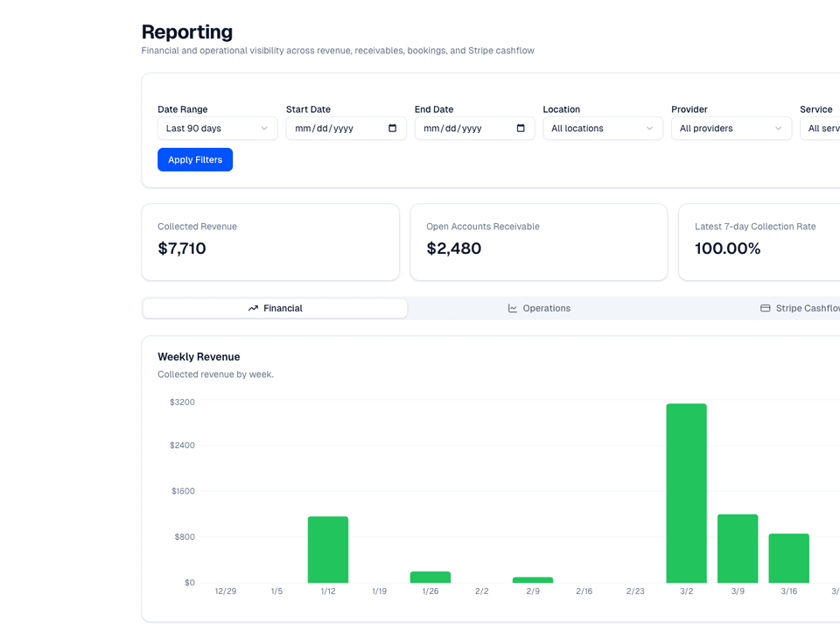
Task: Click the chart icon on Operations tab
Action: tap(513, 309)
